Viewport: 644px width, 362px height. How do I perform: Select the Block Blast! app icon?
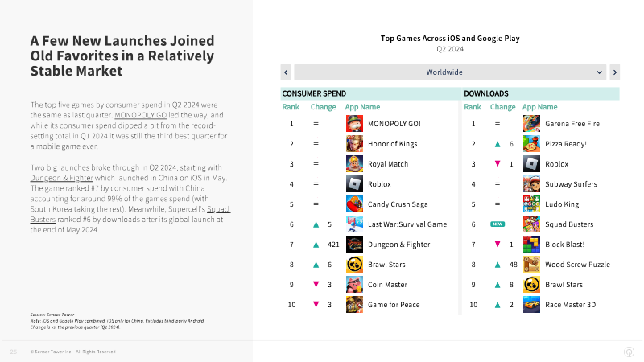(531, 245)
